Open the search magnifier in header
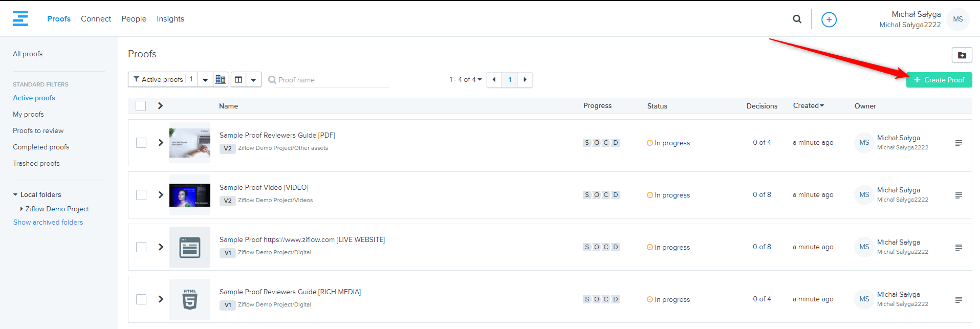980x329 pixels. pos(797,19)
